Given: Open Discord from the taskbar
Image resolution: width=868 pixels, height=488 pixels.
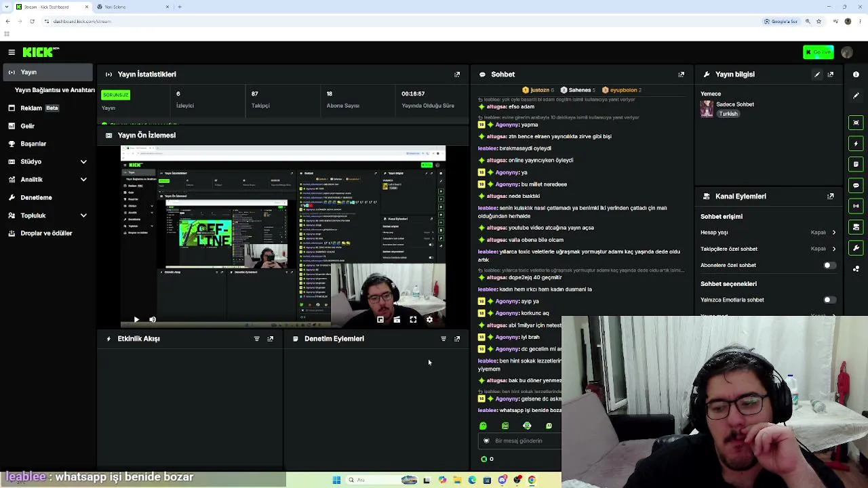Looking at the screenshot, I should tap(502, 480).
